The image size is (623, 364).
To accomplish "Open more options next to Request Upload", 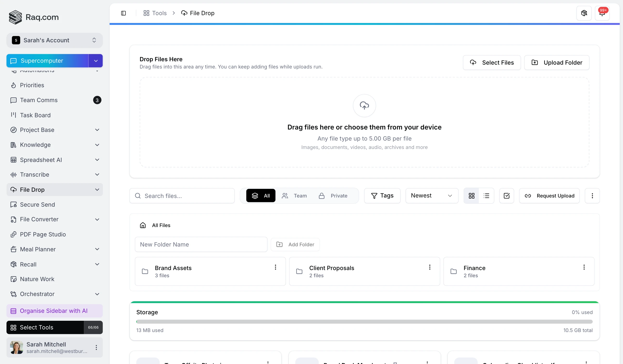I will [592, 196].
